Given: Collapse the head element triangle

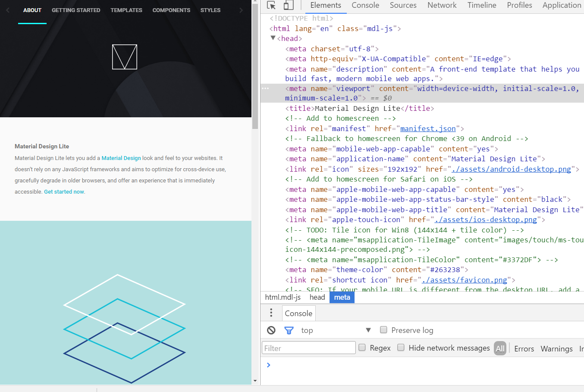Looking at the screenshot, I should pyautogui.click(x=273, y=38).
